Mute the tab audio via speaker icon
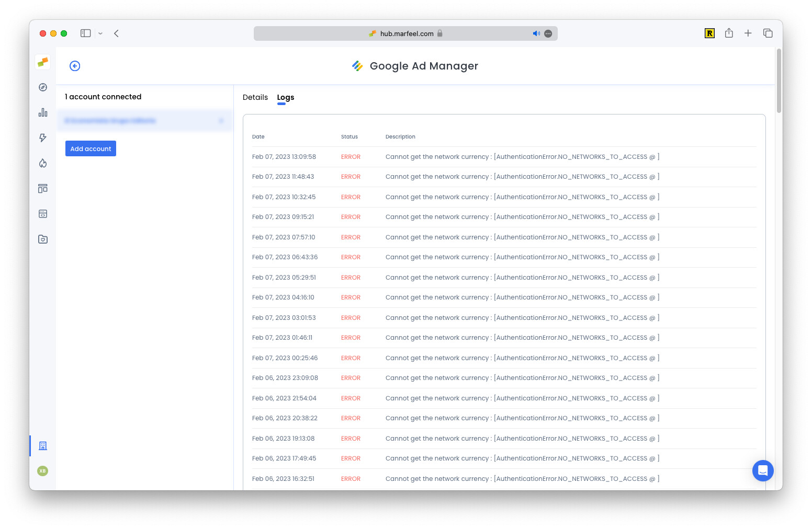 click(536, 33)
